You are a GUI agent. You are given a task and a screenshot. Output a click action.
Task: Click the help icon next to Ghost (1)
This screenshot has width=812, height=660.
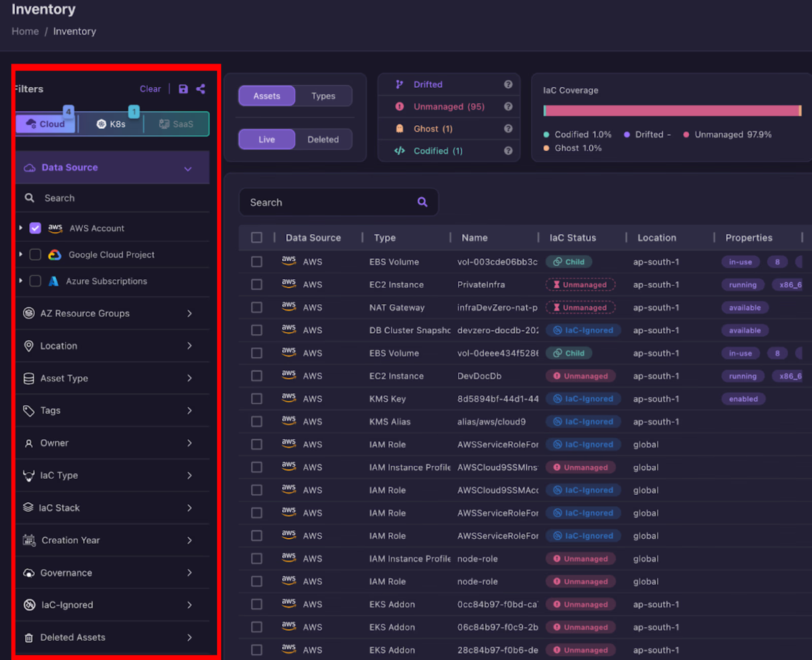(508, 129)
